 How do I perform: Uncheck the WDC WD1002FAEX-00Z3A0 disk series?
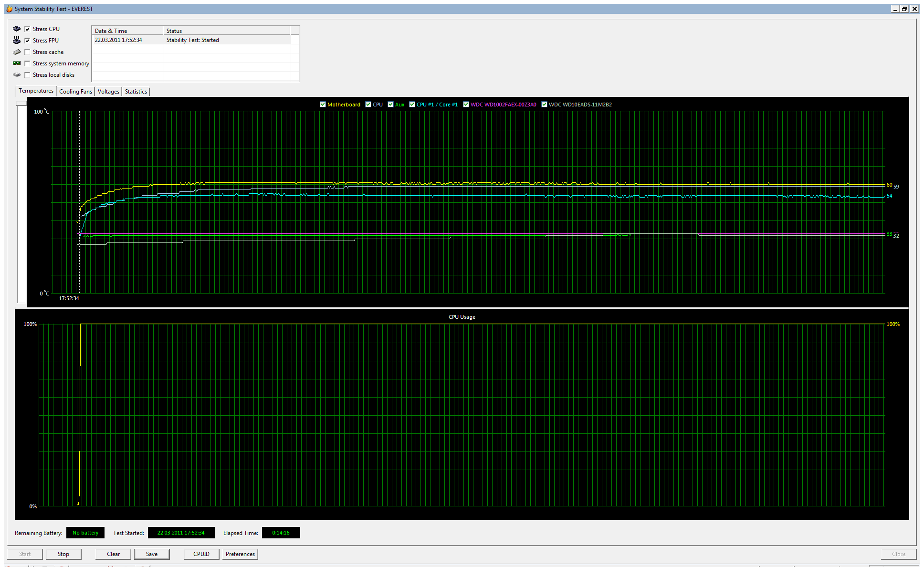(x=466, y=105)
